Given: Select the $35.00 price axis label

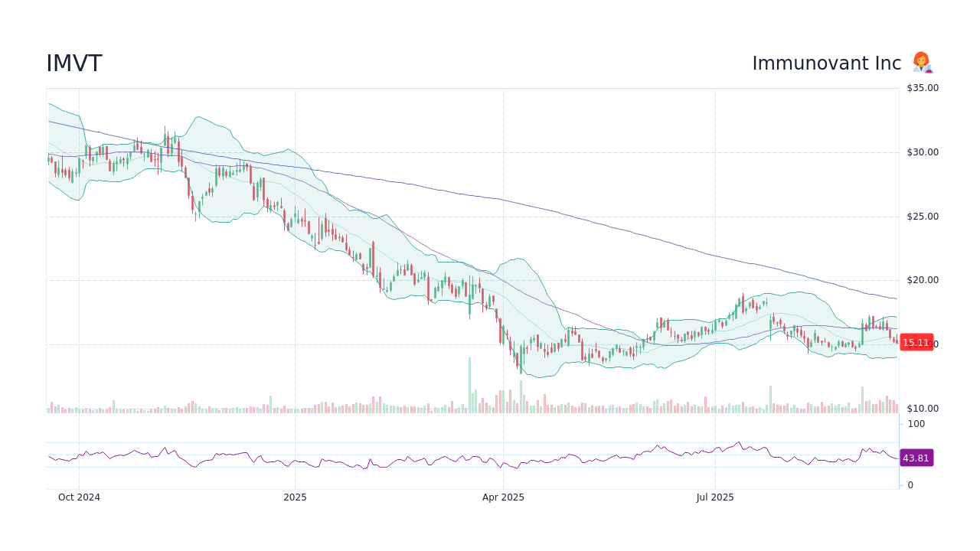Looking at the screenshot, I should (921, 87).
